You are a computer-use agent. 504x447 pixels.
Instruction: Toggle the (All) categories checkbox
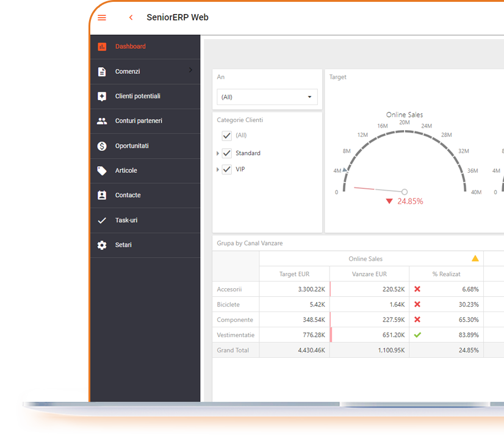pos(227,136)
